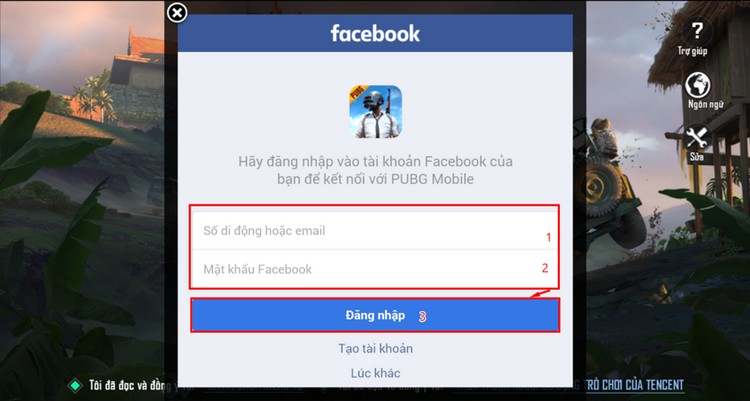Click the red annotation number 3
The height and width of the screenshot is (401, 750).
click(422, 316)
